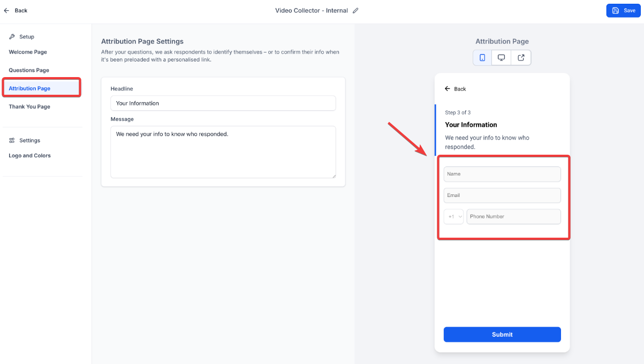Click the pencil icon to rename Video Collector
644x364 pixels.
tap(356, 11)
